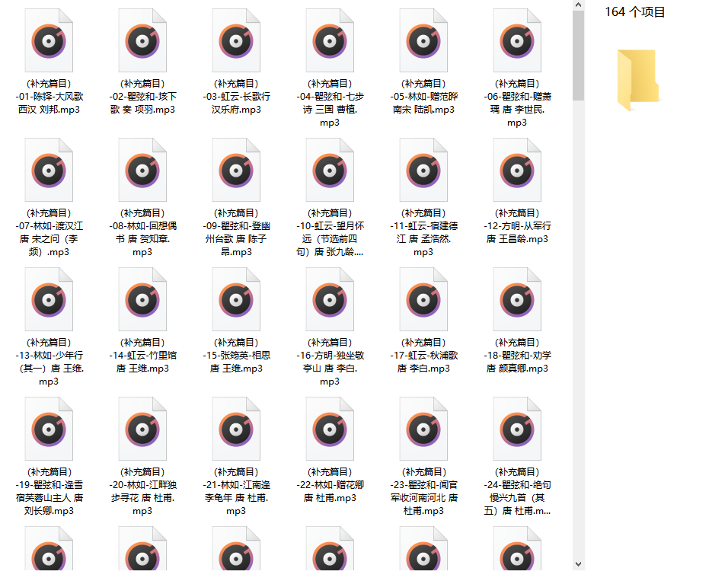The width and height of the screenshot is (728, 581).
Task: Click filename text '-05-林如-赠范晔 南宋 陆凯.mp3'
Action: 424,103
